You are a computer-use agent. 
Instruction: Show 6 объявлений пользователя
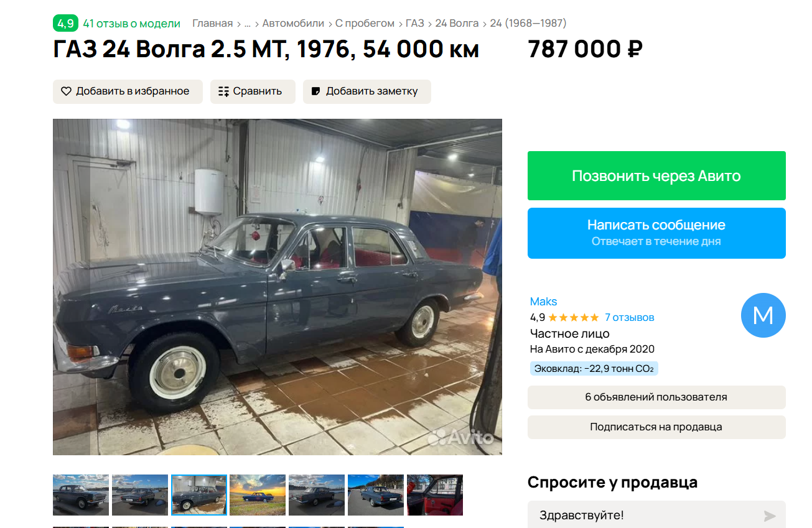tap(656, 397)
